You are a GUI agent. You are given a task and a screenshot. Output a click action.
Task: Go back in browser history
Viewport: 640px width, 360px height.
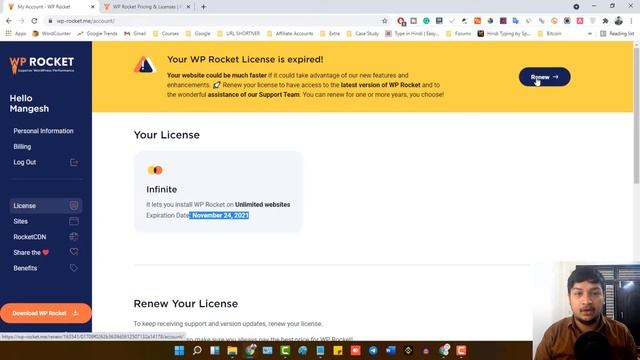pyautogui.click(x=9, y=21)
